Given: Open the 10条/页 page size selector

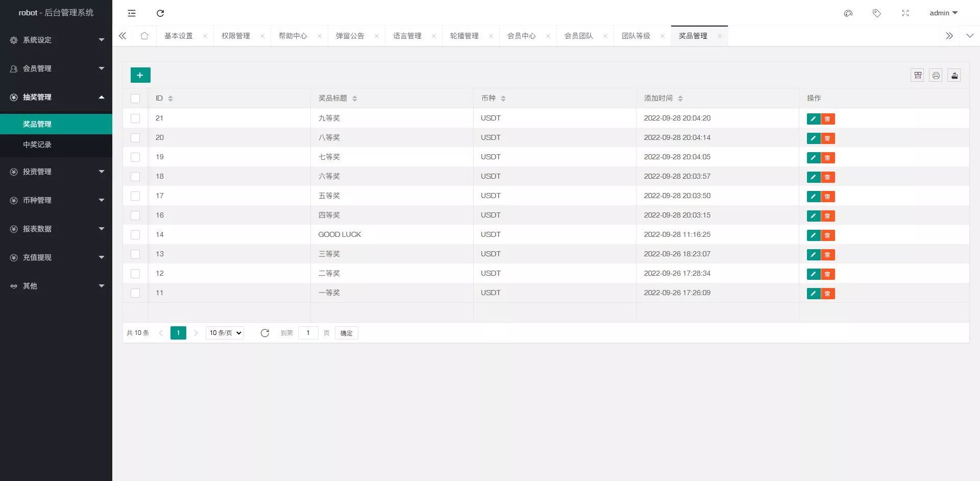Looking at the screenshot, I should click(224, 332).
